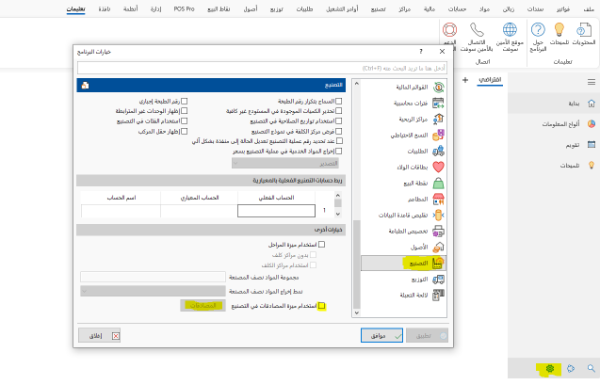Click the options search field
600x379 pixels.
pos(262,68)
